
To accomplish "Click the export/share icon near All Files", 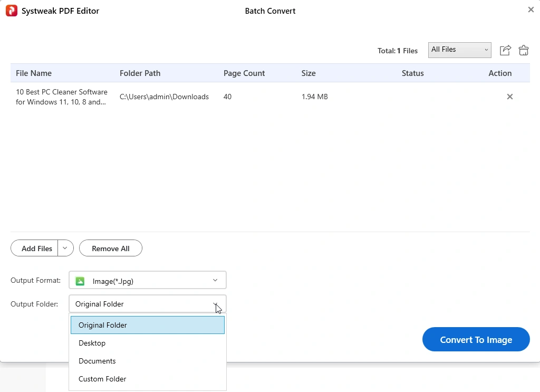I will click(x=505, y=50).
